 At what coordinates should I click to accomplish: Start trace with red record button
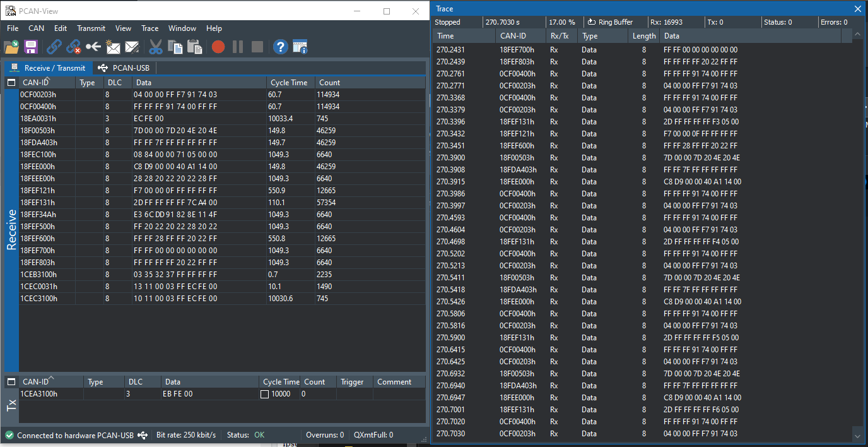pyautogui.click(x=218, y=47)
